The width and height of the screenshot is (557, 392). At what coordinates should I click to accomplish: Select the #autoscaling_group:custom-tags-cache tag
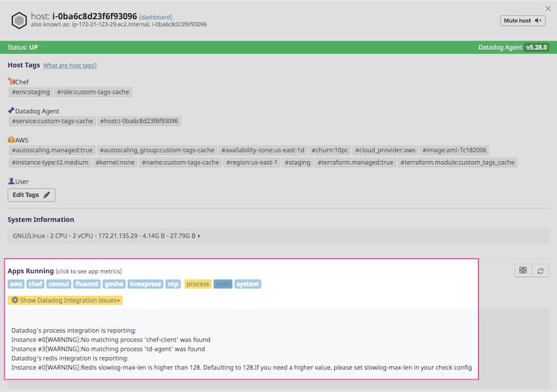pyautogui.click(x=157, y=151)
